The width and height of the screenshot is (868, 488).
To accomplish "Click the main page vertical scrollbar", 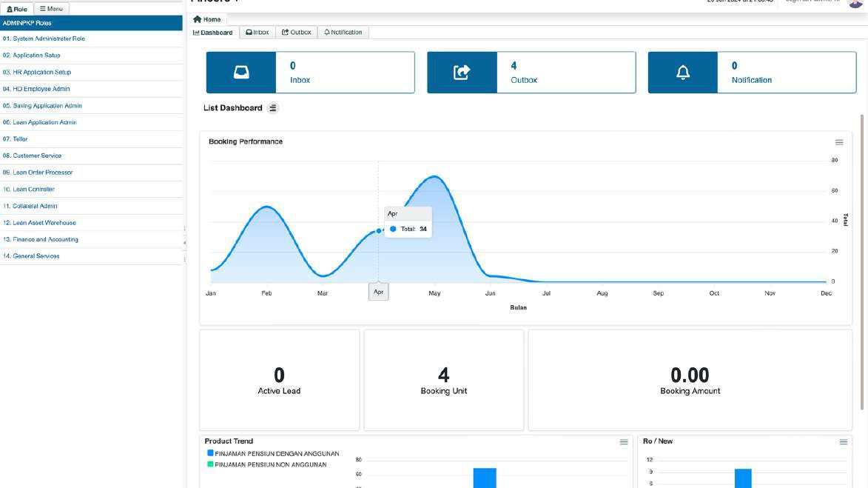I will 862,262.
